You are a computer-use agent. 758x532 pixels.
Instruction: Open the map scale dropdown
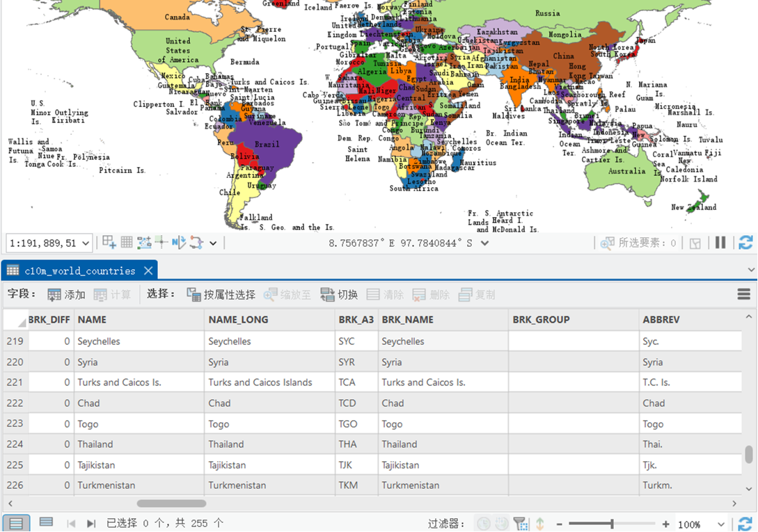pos(86,243)
